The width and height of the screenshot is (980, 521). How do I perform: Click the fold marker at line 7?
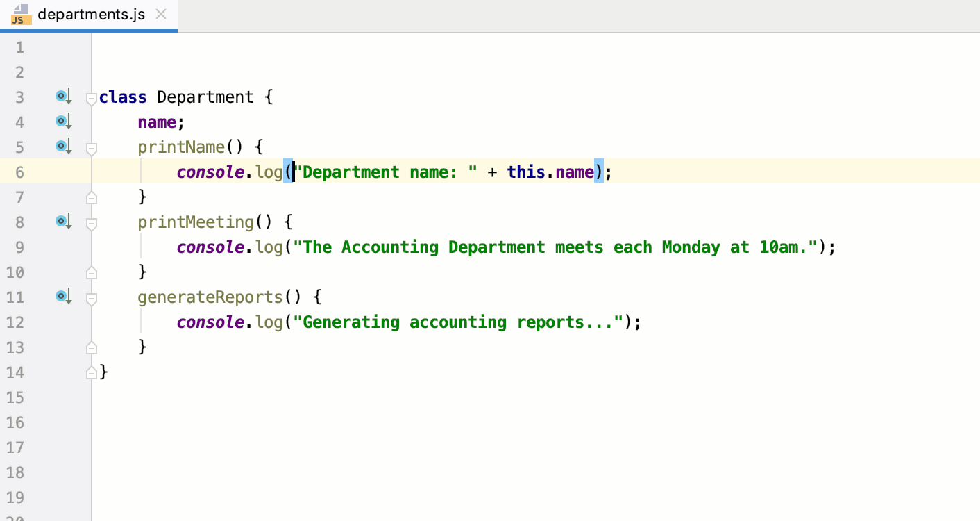pyautogui.click(x=91, y=197)
